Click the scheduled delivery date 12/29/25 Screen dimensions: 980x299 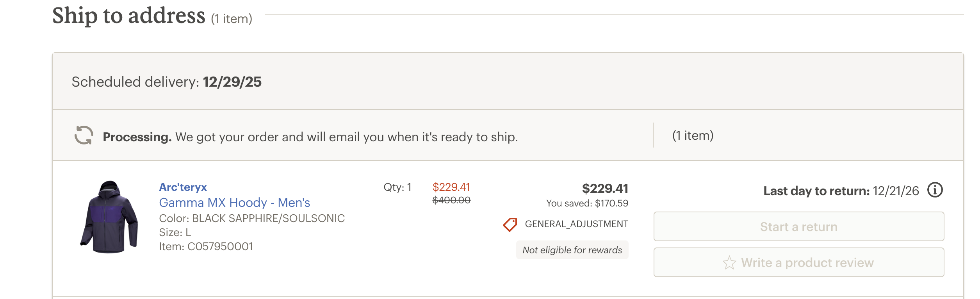232,82
